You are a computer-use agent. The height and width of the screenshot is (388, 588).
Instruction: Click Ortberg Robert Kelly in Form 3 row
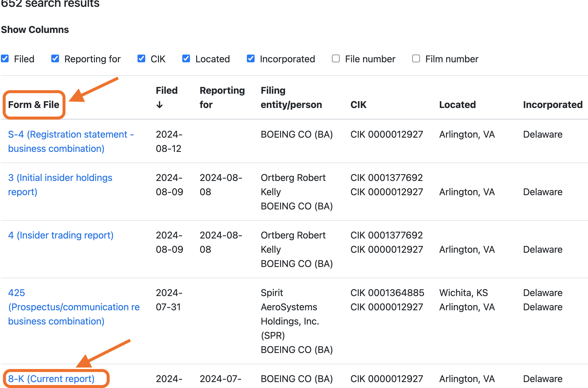click(x=293, y=185)
